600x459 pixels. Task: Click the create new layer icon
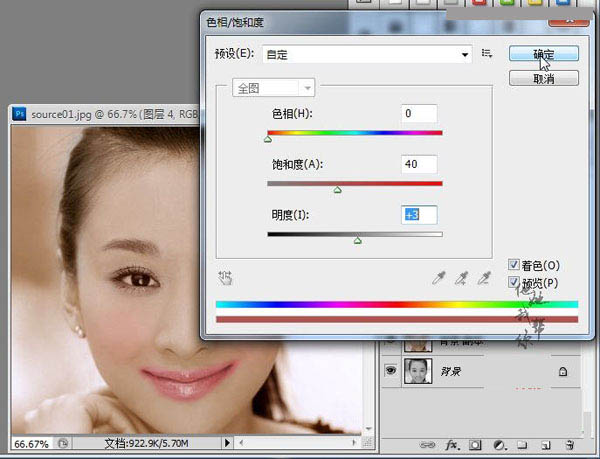tap(546, 445)
